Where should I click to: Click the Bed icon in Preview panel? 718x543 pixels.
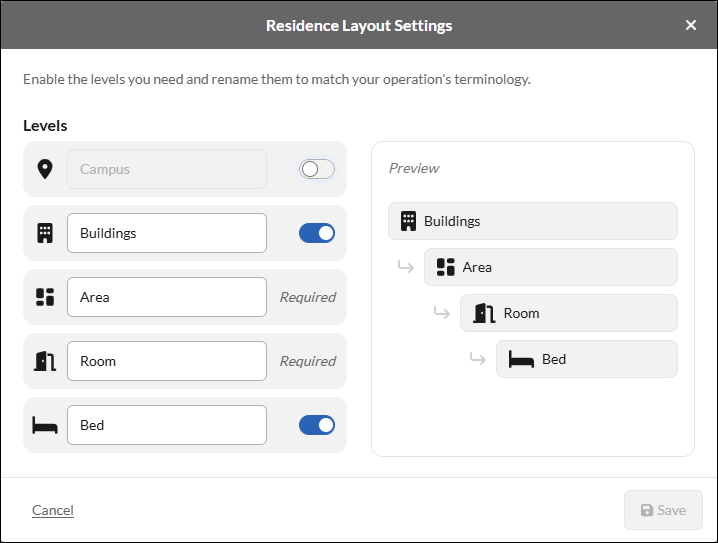(x=521, y=359)
